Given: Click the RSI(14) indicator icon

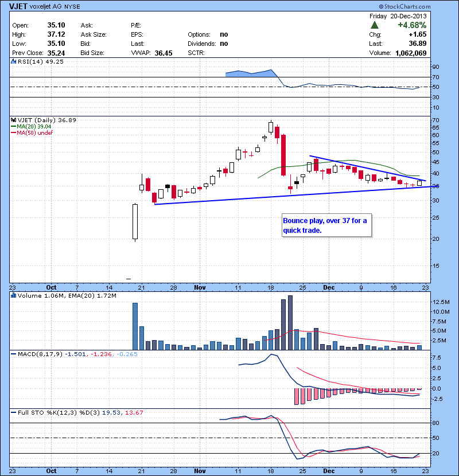Looking at the screenshot, I should click(x=13, y=61).
